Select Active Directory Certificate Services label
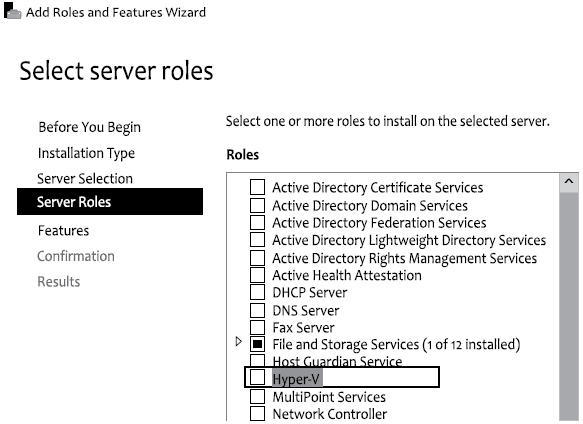 tap(378, 187)
